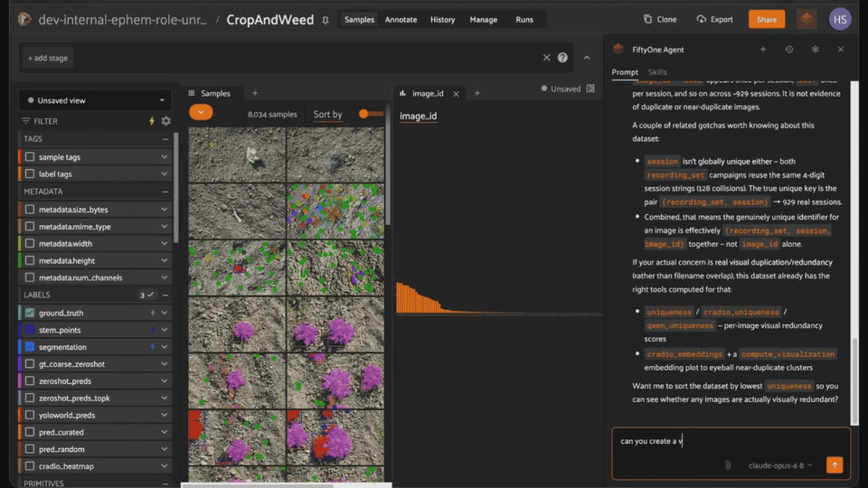Image resolution: width=868 pixels, height=488 pixels.
Task: Close the image_id panel tab
Action: click(456, 93)
